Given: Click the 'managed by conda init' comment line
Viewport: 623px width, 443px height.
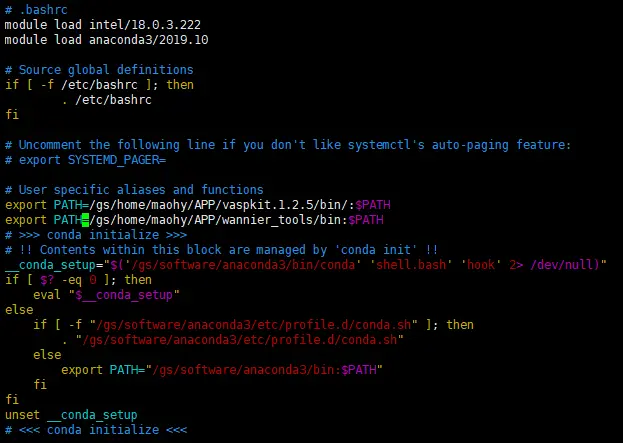Looking at the screenshot, I should (221, 250).
